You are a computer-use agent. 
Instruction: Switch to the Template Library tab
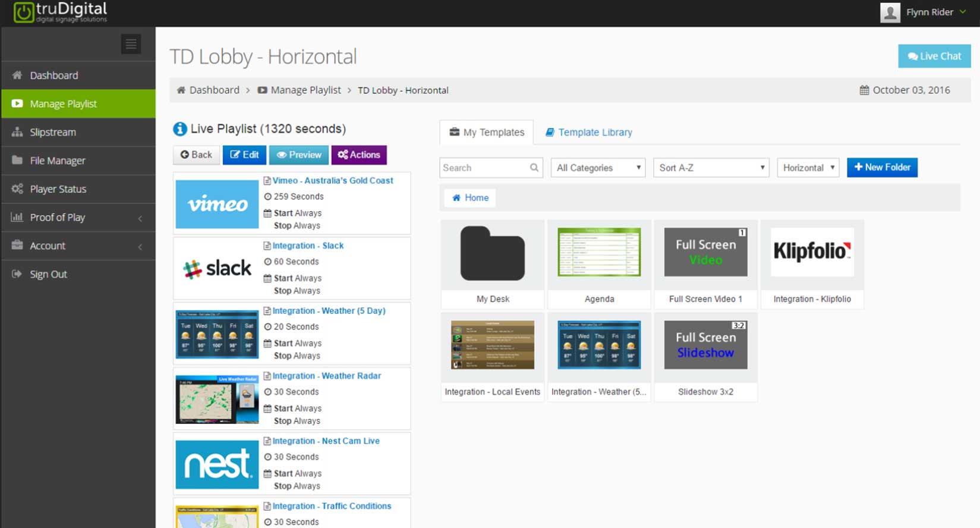(x=588, y=132)
